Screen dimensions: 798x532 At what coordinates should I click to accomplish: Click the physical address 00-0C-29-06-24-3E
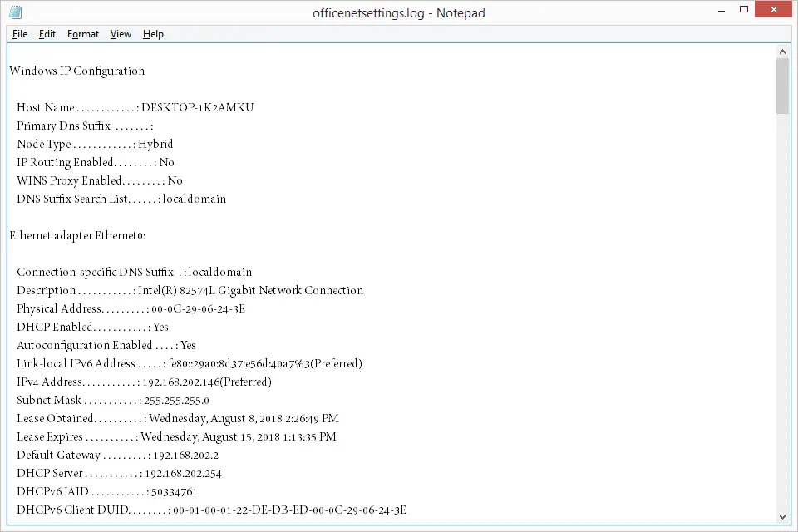point(199,309)
